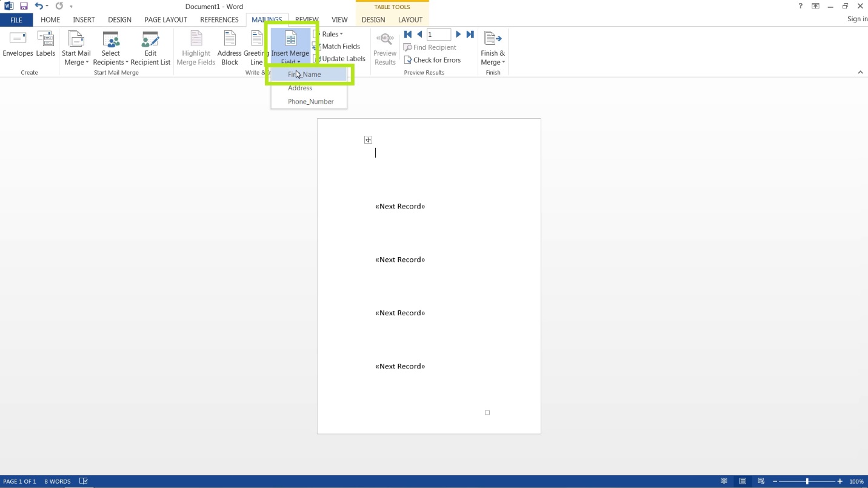Click the 100% zoom level
This screenshot has height=488, width=868.
[856, 481]
